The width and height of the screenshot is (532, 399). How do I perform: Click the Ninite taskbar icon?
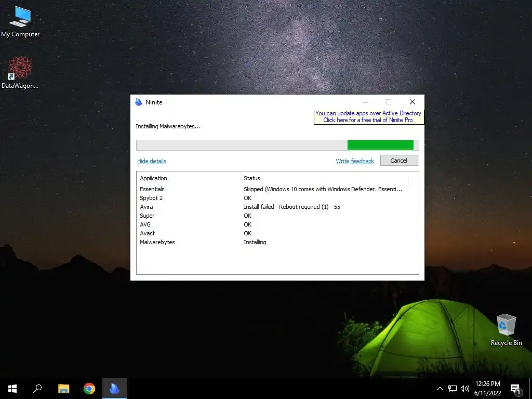[115, 389]
